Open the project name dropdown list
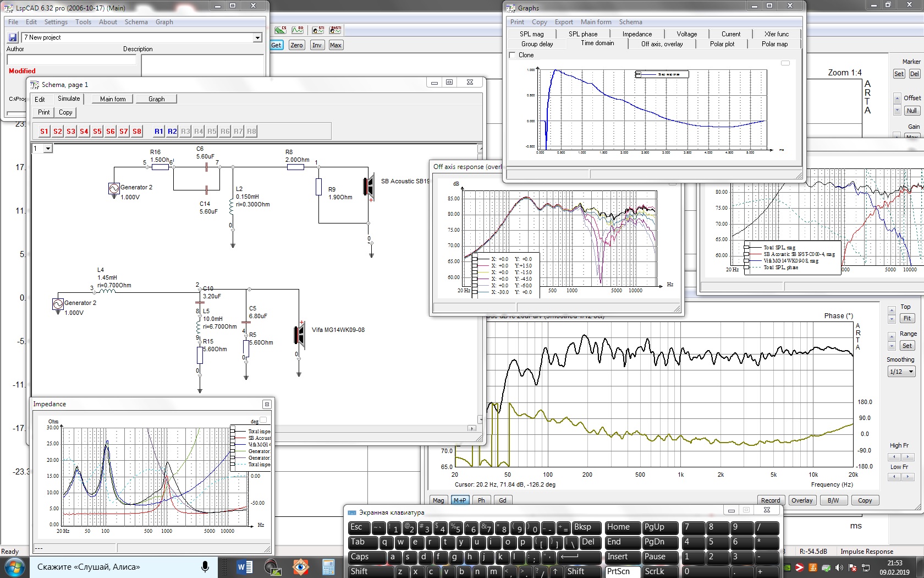 coord(257,37)
